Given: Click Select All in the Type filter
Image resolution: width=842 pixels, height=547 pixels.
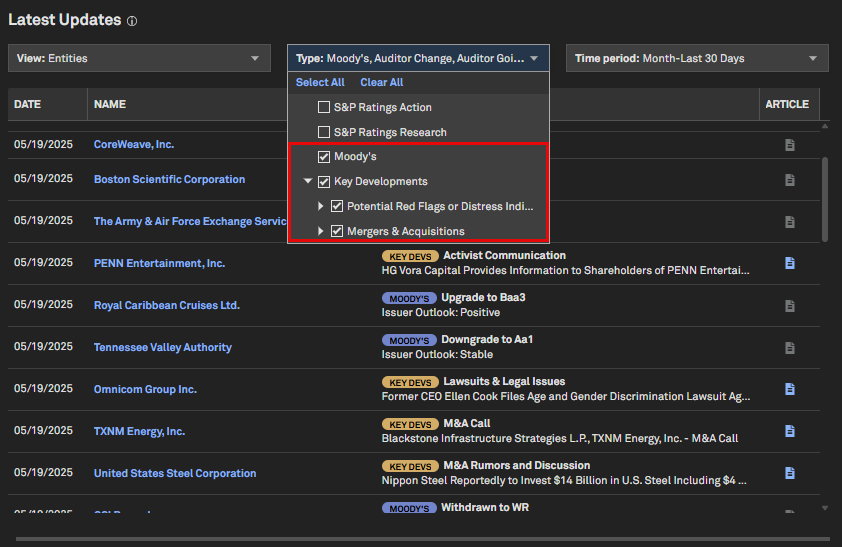Looking at the screenshot, I should point(320,83).
